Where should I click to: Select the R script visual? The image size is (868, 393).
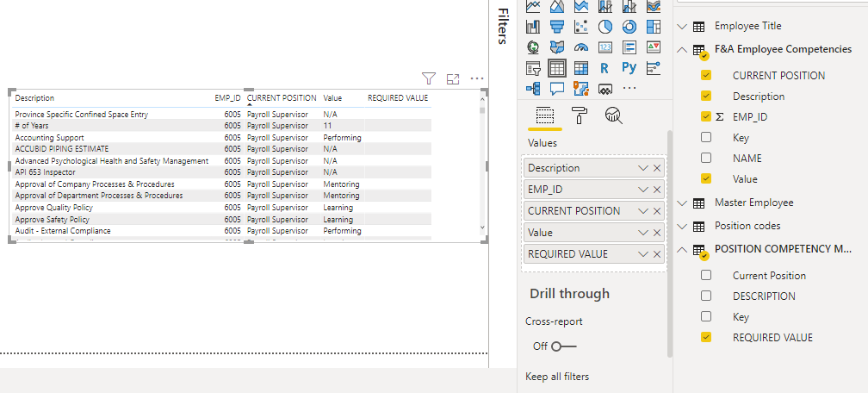605,68
